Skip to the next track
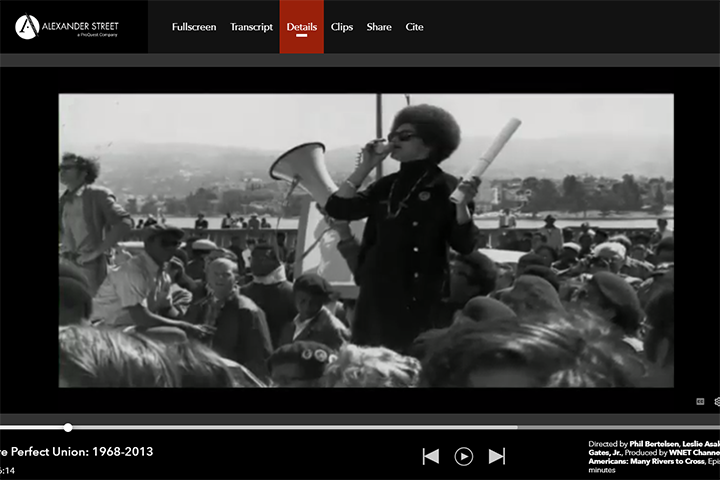 (x=497, y=456)
